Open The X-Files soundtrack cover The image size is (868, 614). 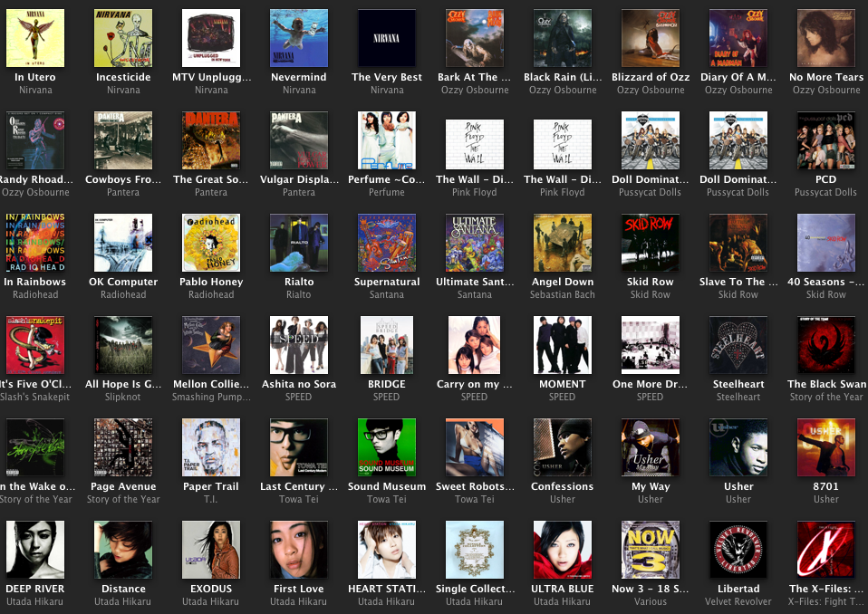826,550
